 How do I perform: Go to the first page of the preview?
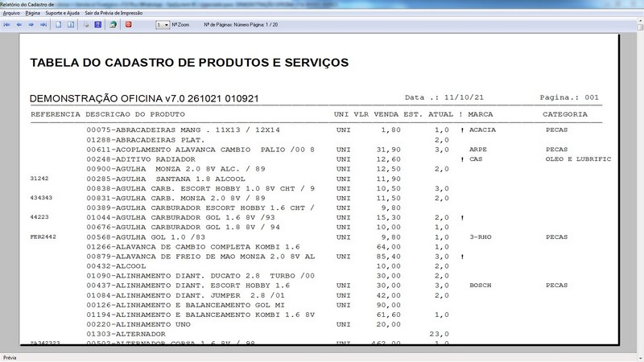[7, 25]
